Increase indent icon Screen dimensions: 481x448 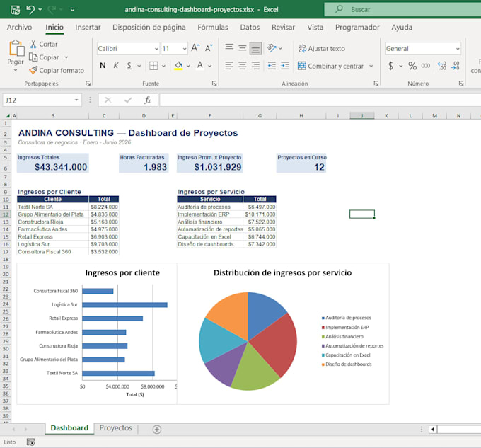(x=285, y=66)
